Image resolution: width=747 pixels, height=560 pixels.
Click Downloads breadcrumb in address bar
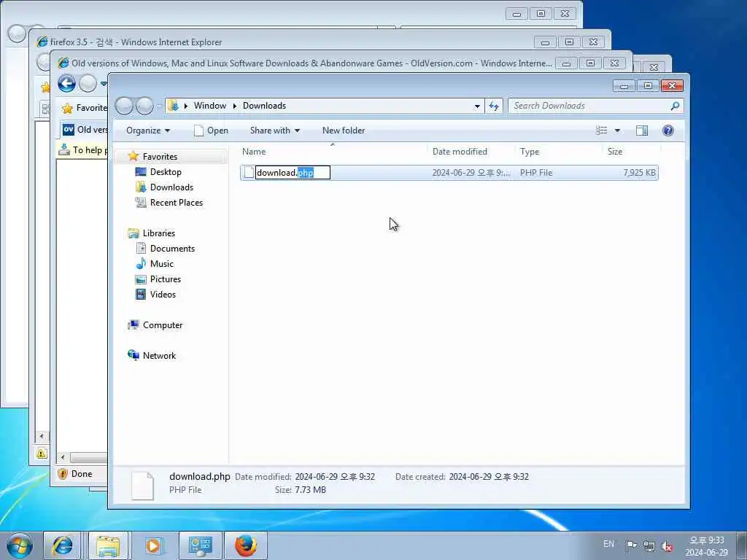264,106
